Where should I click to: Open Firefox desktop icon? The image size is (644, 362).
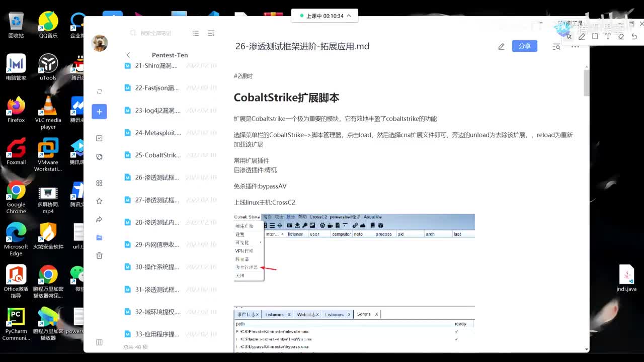pos(16,110)
